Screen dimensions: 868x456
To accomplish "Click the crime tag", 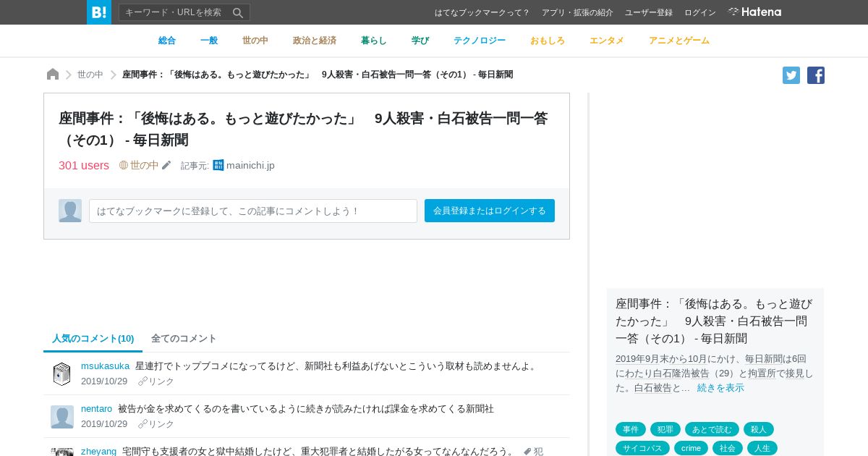I will point(691,448).
